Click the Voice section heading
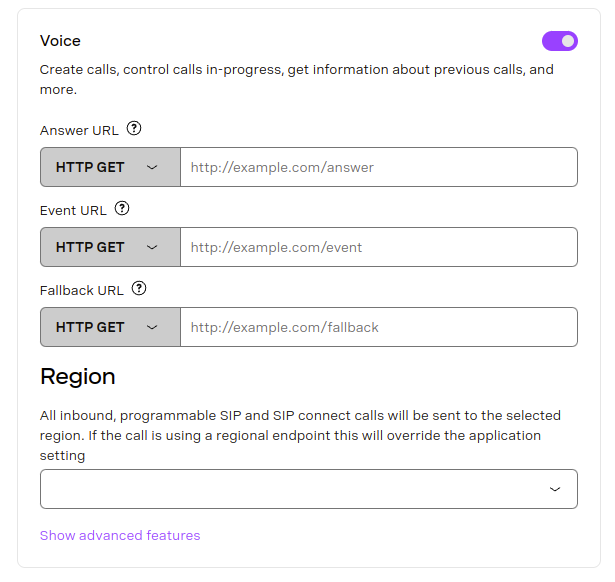The height and width of the screenshot is (582, 615). [60, 41]
